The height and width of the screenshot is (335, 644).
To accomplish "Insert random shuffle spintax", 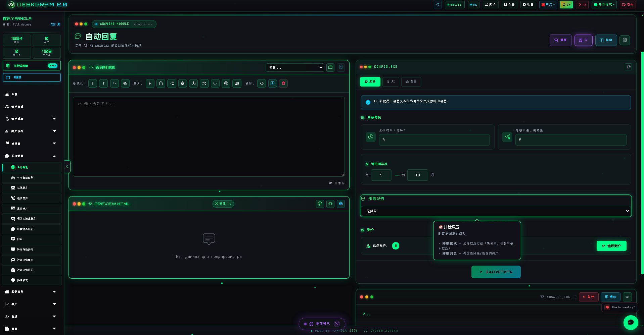I will click(x=204, y=83).
